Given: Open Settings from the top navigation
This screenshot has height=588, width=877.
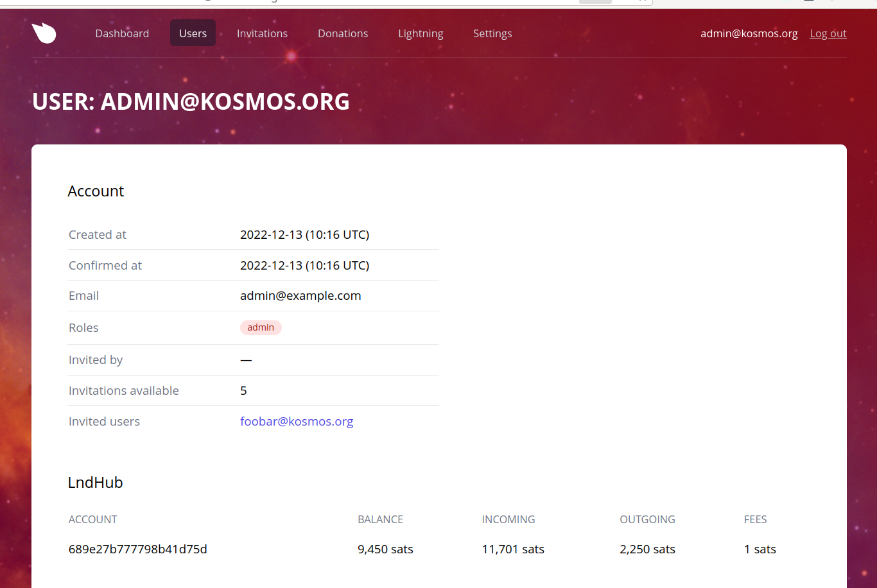Looking at the screenshot, I should (x=492, y=33).
